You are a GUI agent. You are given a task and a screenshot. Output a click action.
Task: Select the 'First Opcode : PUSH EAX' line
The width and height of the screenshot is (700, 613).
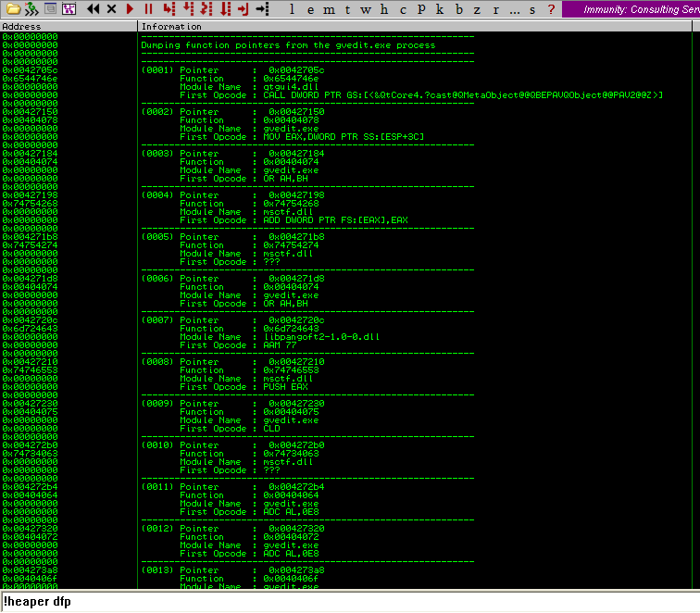point(244,387)
